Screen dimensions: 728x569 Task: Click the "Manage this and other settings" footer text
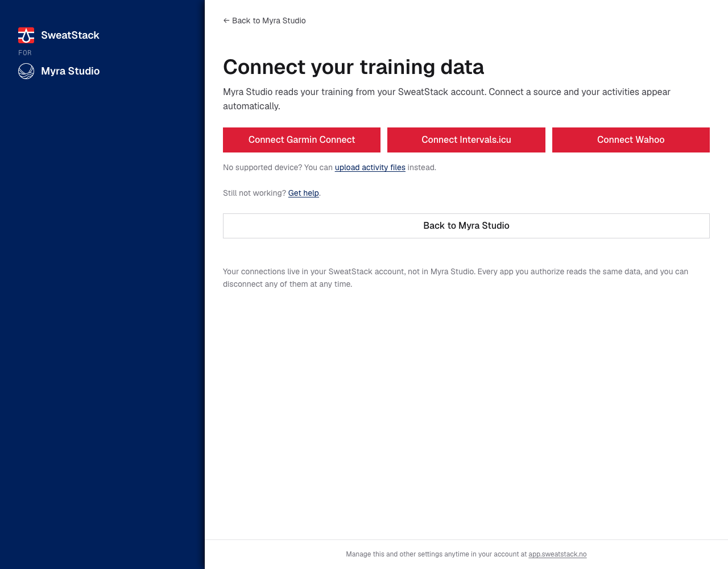point(436,554)
